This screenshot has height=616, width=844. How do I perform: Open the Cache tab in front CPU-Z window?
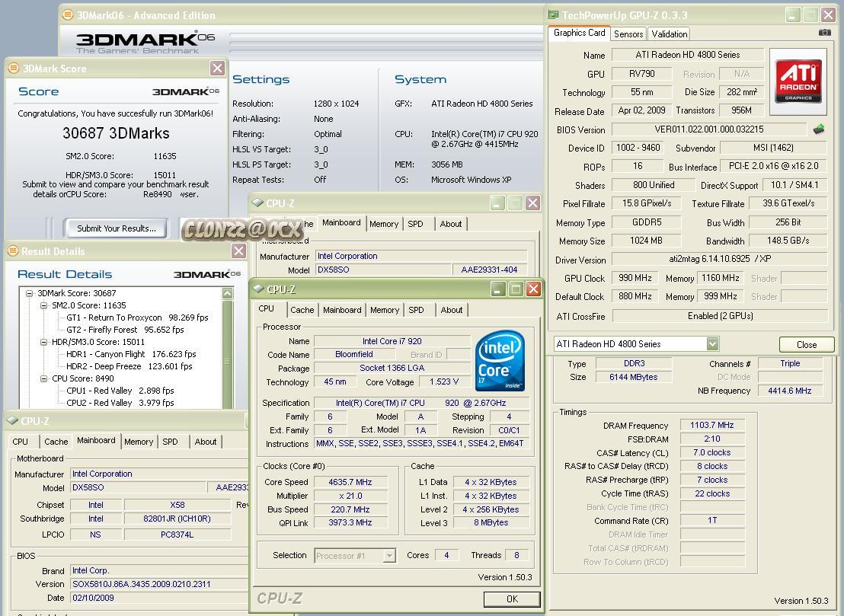coord(302,310)
